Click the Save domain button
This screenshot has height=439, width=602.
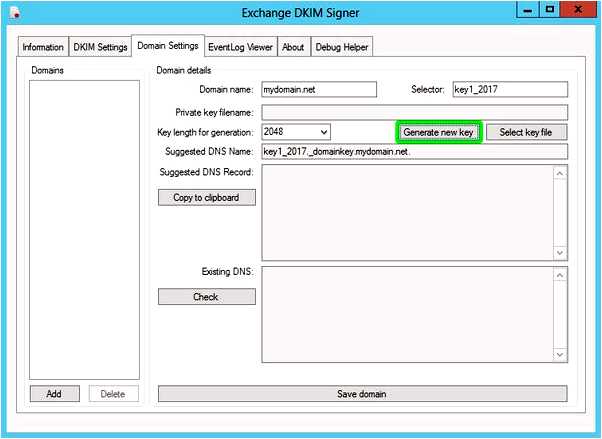point(362,394)
